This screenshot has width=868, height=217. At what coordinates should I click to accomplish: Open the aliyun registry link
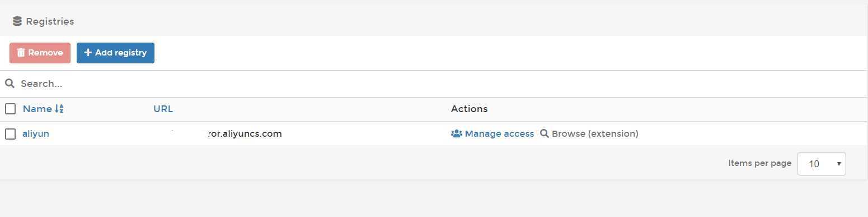[x=36, y=133]
